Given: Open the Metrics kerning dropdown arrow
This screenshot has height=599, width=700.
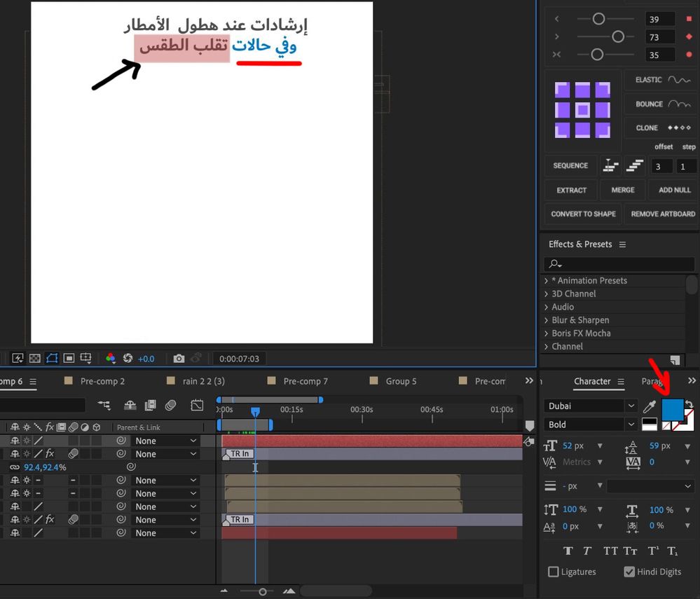Looking at the screenshot, I should click(x=600, y=462).
